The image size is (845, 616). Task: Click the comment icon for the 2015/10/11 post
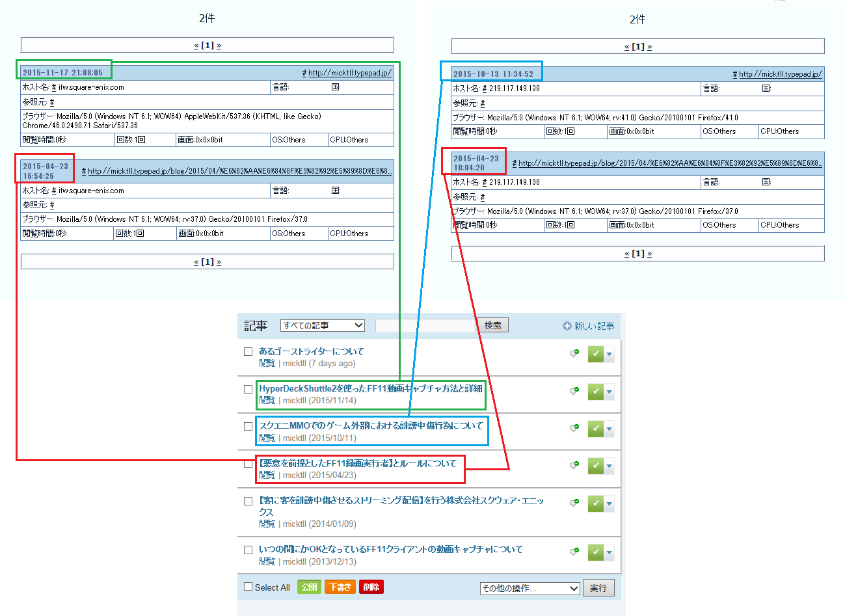pos(574,429)
